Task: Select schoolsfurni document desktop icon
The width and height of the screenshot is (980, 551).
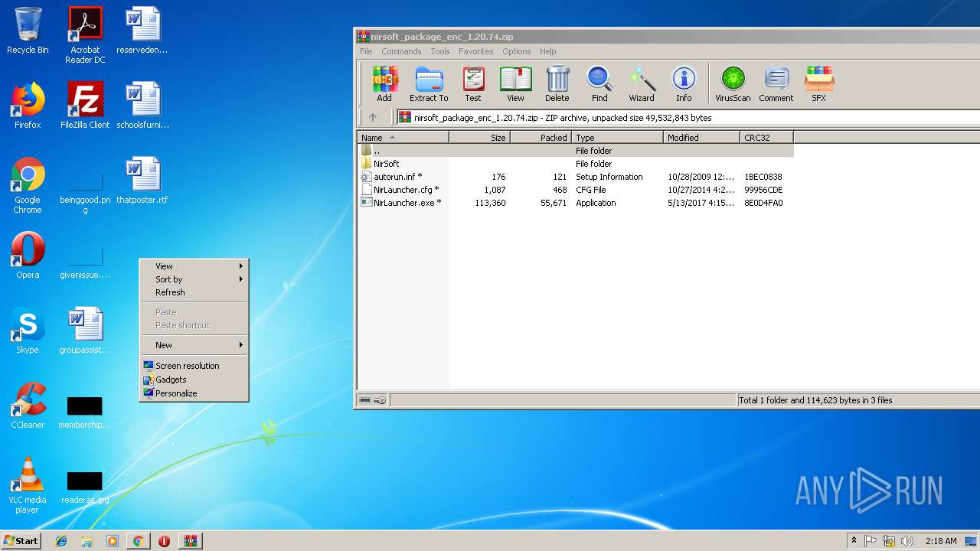Action: click(142, 106)
